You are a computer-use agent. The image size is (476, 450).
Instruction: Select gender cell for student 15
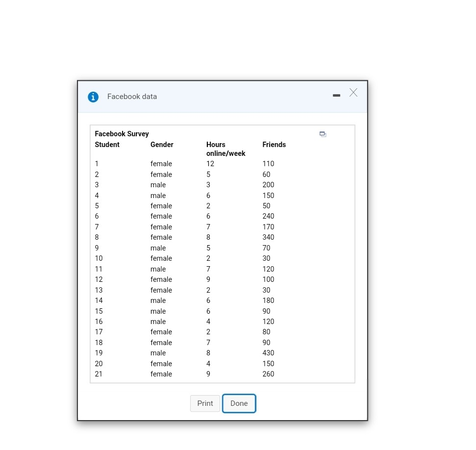(x=158, y=311)
